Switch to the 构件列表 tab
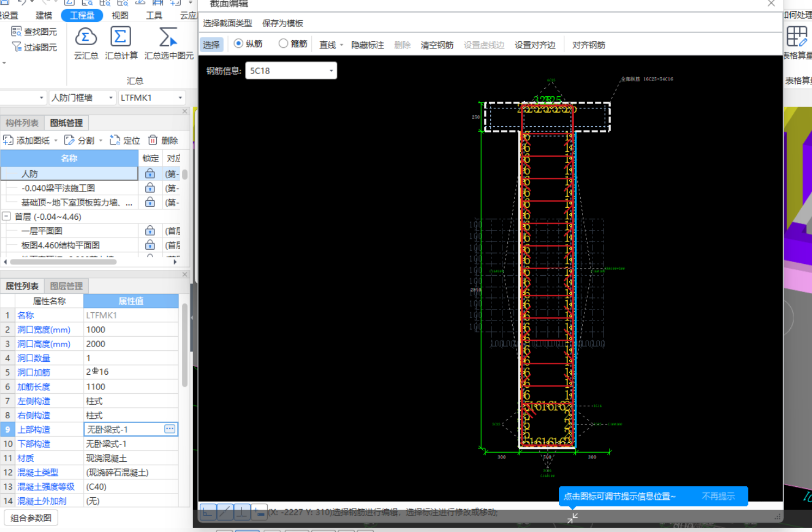This screenshot has width=812, height=532. tap(22, 123)
